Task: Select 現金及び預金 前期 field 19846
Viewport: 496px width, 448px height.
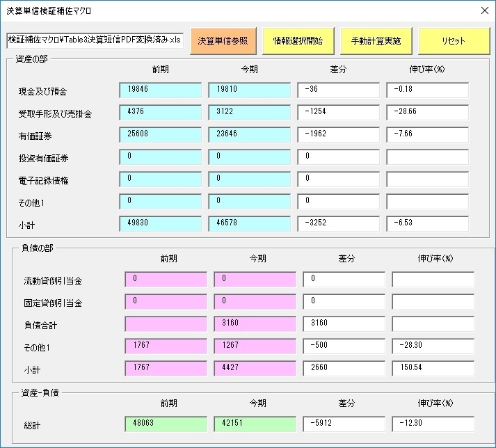Action: coord(161,90)
